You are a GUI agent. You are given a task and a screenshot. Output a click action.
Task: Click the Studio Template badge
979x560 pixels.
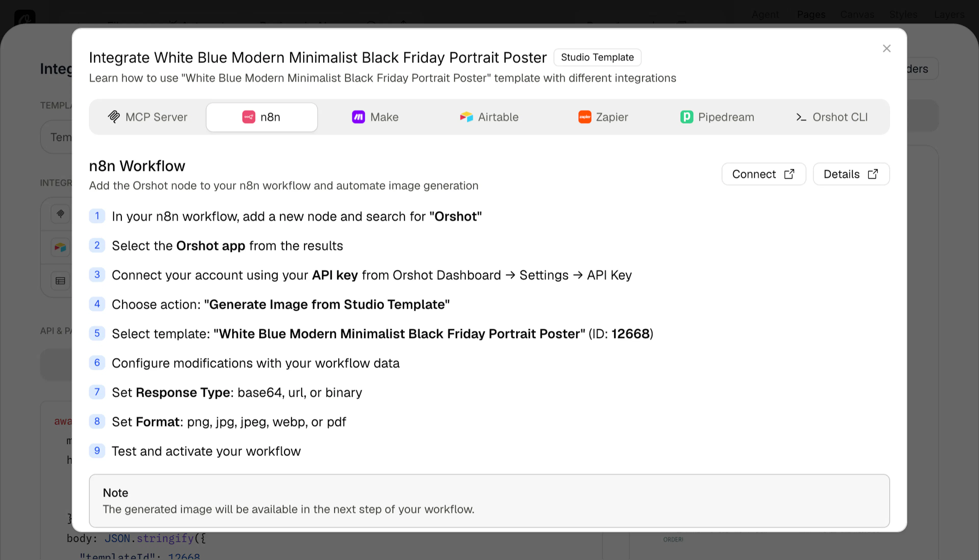(597, 57)
